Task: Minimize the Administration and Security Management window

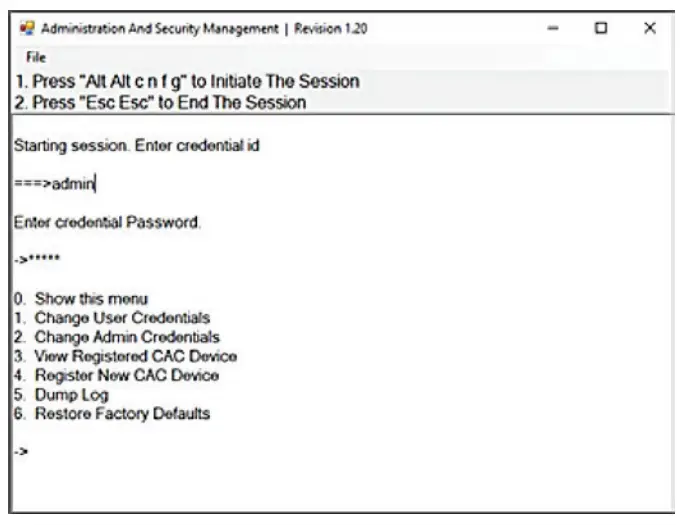Action: 554,29
